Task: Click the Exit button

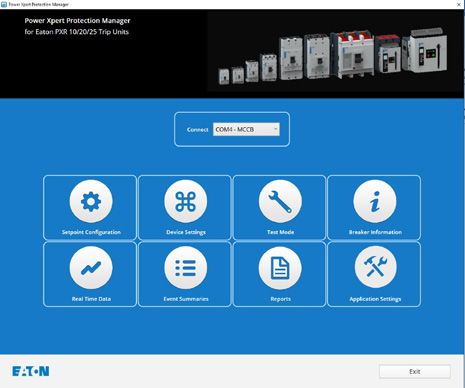Action: coord(415,371)
